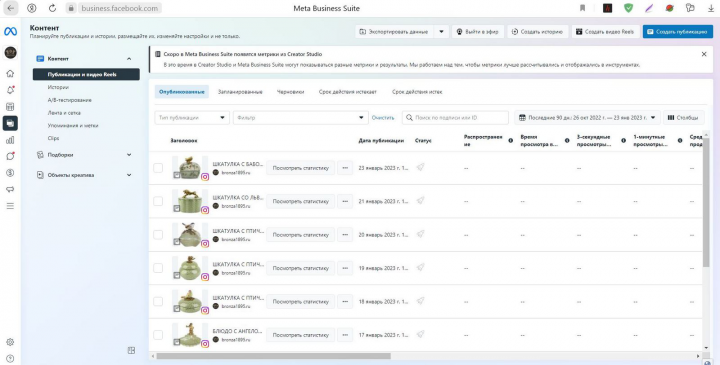The width and height of the screenshot is (720, 365).
Task: Open All tools hamburger icon
Action: tap(10, 206)
